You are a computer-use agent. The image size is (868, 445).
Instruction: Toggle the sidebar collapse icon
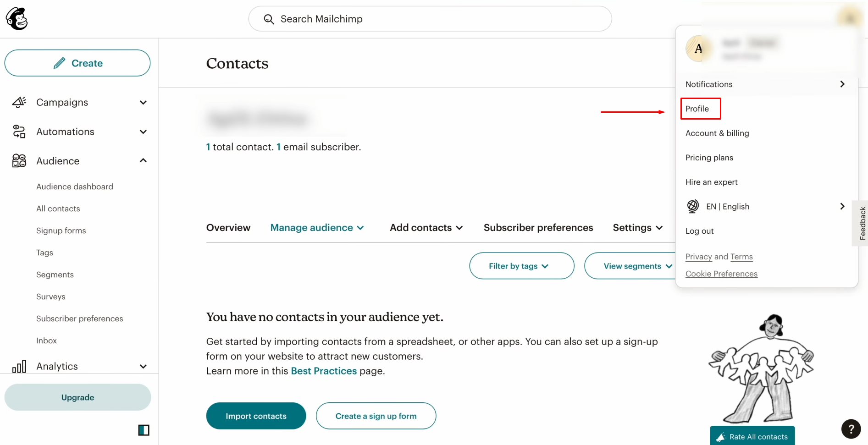click(144, 430)
